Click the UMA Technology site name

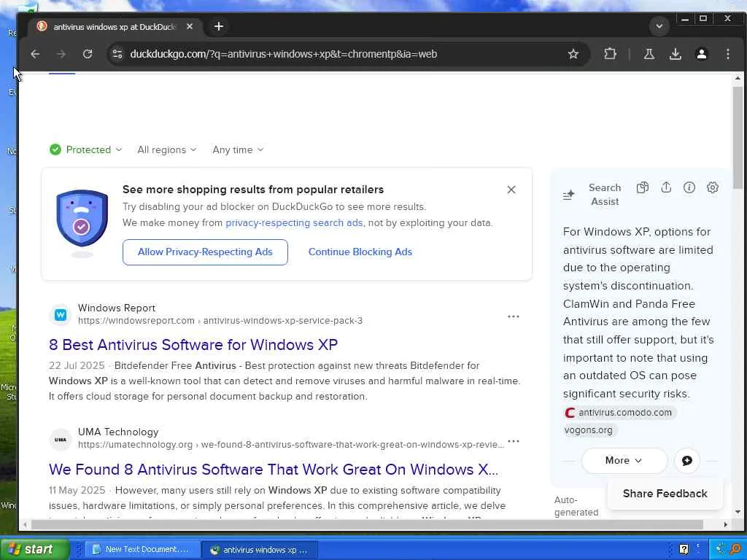118,432
